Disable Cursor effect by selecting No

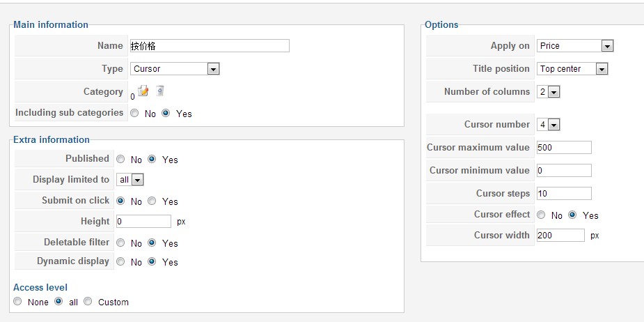click(542, 215)
